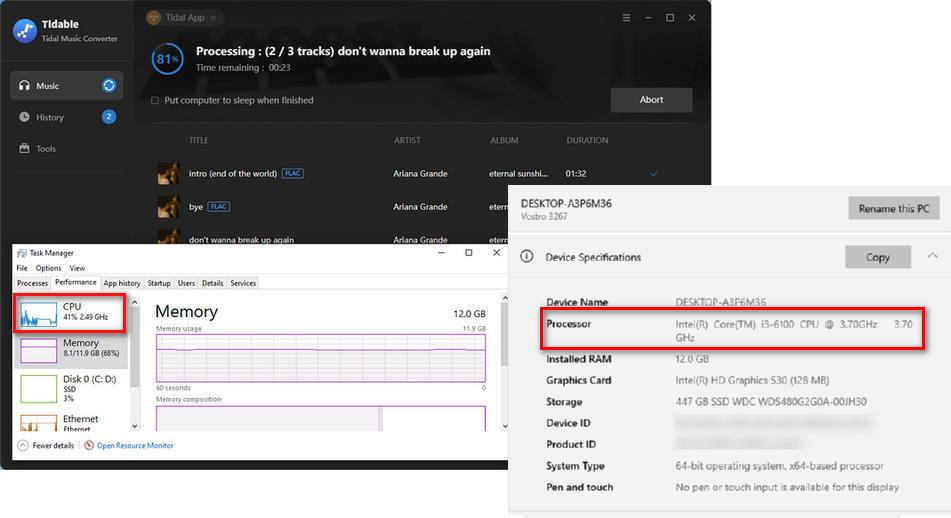Click the ARTIST column header

click(x=407, y=140)
